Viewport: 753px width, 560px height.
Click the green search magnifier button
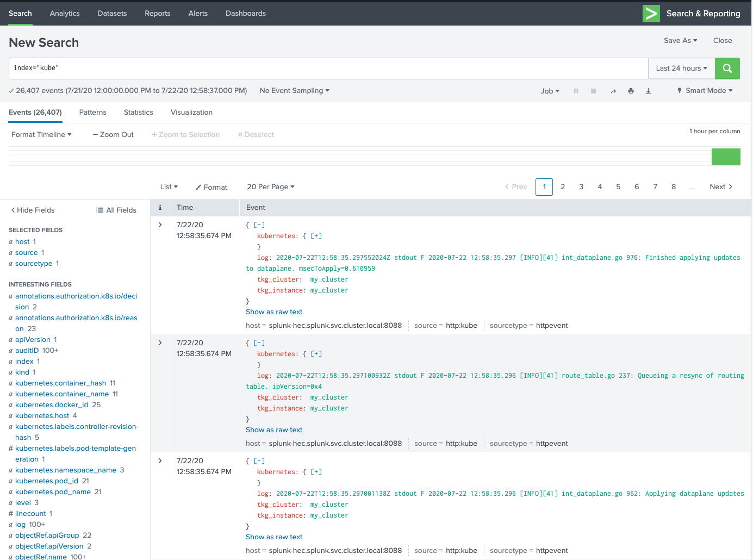pyautogui.click(x=727, y=69)
